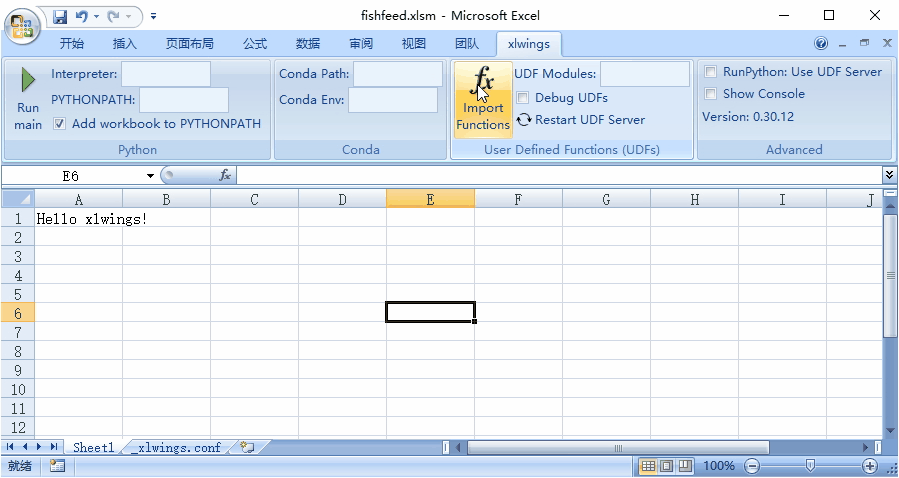The image size is (899, 478).
Task: Expand the formula bar with the double chevron
Action: point(889,175)
